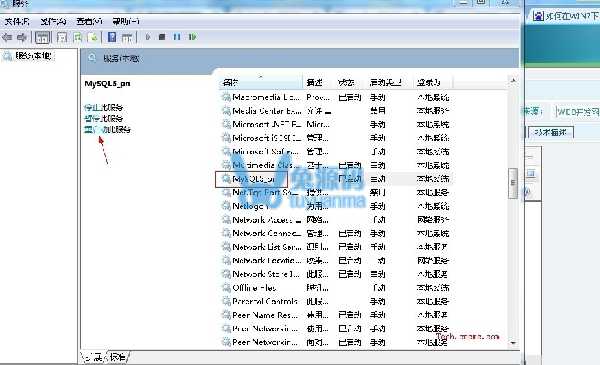Viewport: 600px width, 365px height.
Task: Open the 操作(A) Action menu
Action: 53,21
